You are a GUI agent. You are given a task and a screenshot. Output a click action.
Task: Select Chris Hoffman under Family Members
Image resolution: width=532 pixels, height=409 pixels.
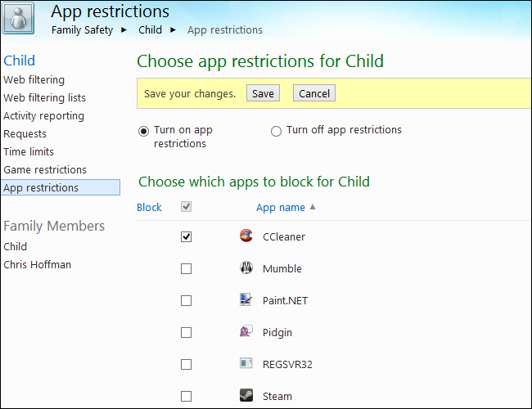pyautogui.click(x=38, y=265)
